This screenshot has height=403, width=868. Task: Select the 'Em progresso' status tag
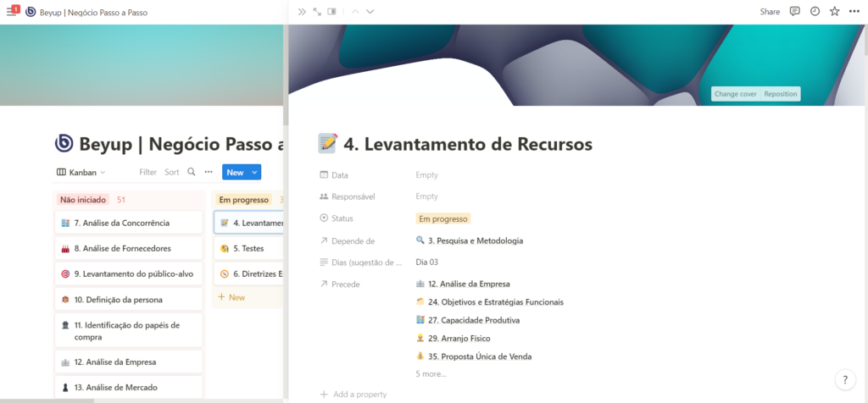pyautogui.click(x=442, y=218)
